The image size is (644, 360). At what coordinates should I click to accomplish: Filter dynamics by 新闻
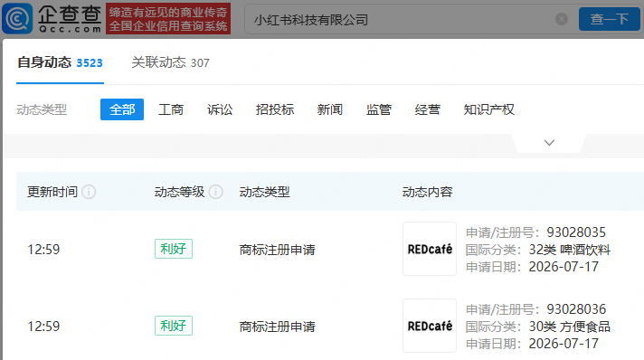330,109
